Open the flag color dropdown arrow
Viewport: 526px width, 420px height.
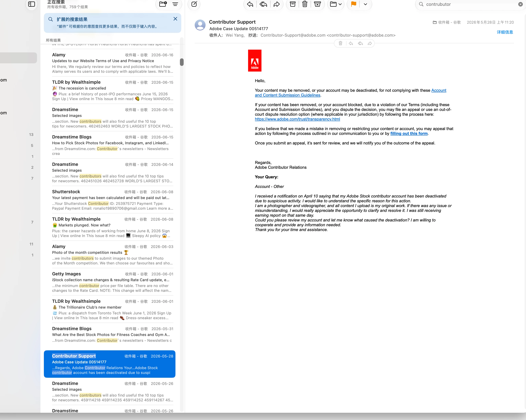click(365, 4)
